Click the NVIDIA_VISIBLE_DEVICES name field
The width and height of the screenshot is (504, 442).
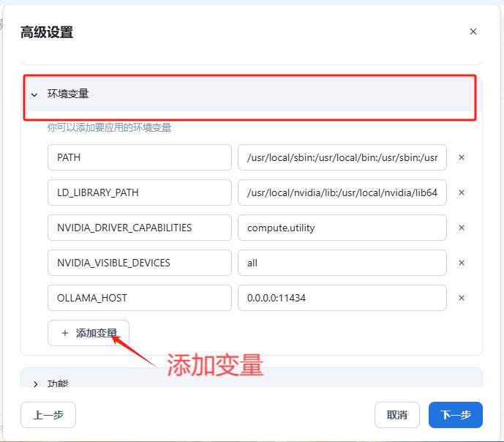point(139,263)
